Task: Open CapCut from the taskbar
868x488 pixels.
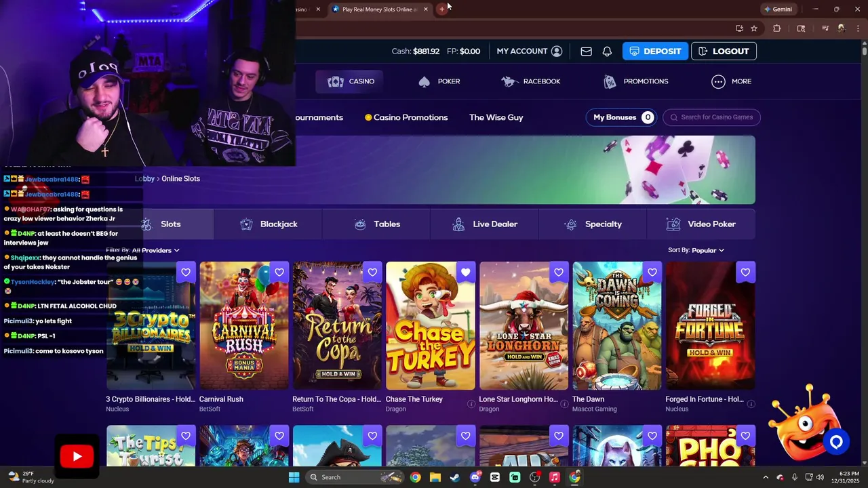Action: [495, 477]
